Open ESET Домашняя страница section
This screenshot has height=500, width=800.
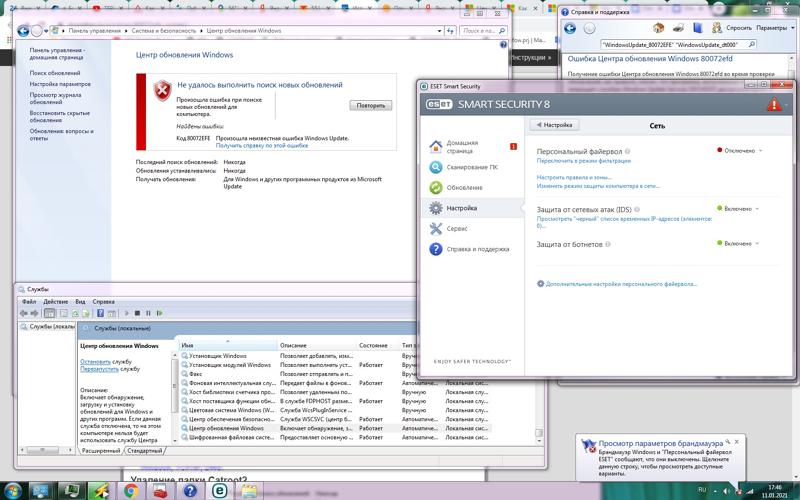(x=462, y=146)
